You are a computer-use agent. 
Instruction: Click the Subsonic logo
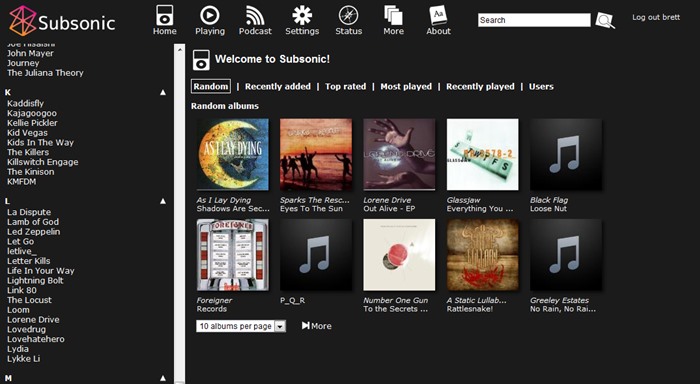coord(62,21)
